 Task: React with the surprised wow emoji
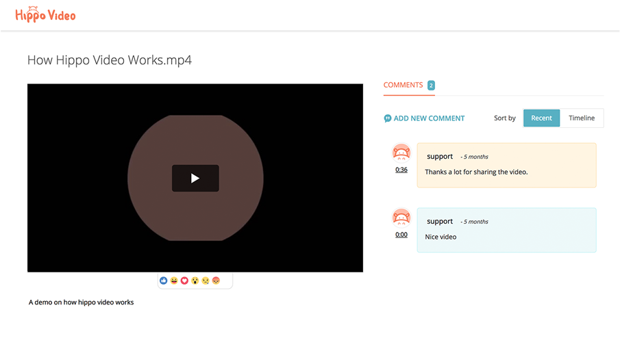[195, 281]
